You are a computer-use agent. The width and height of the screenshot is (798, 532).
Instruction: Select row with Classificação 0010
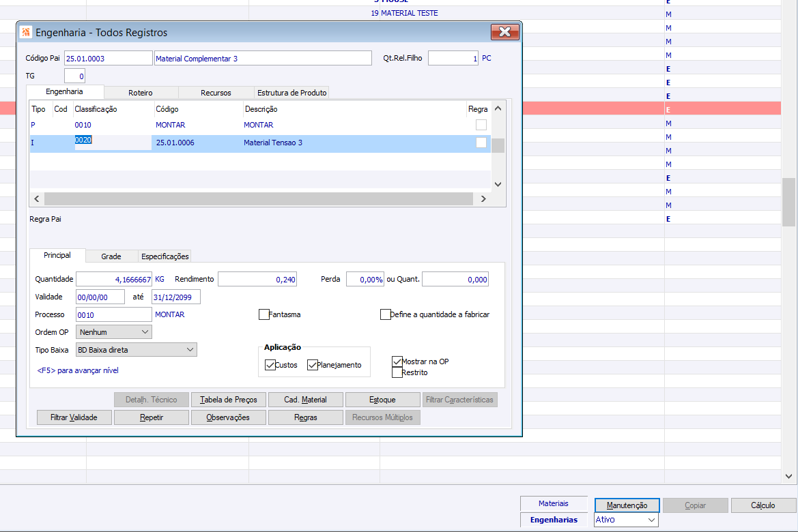click(259, 125)
